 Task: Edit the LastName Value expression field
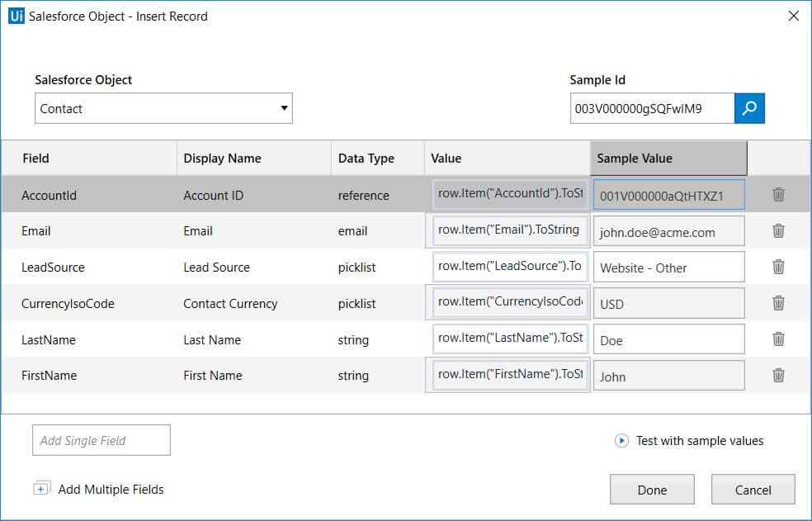pos(510,339)
